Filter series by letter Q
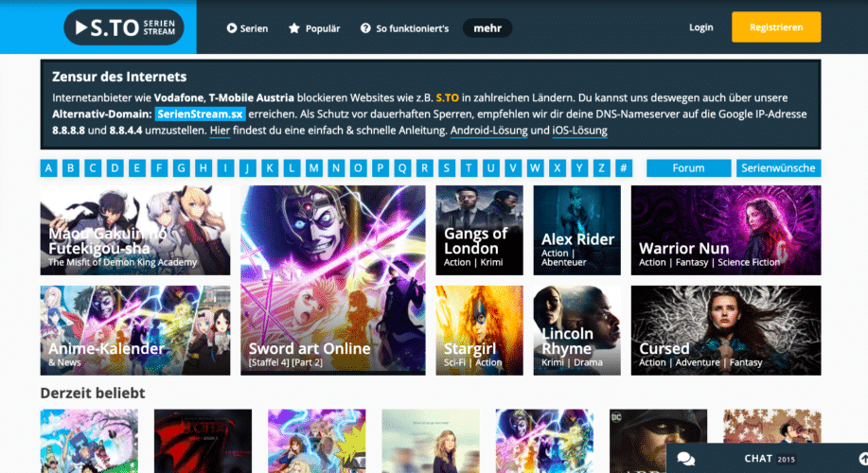Viewport: 868px width, 473px height. [403, 168]
